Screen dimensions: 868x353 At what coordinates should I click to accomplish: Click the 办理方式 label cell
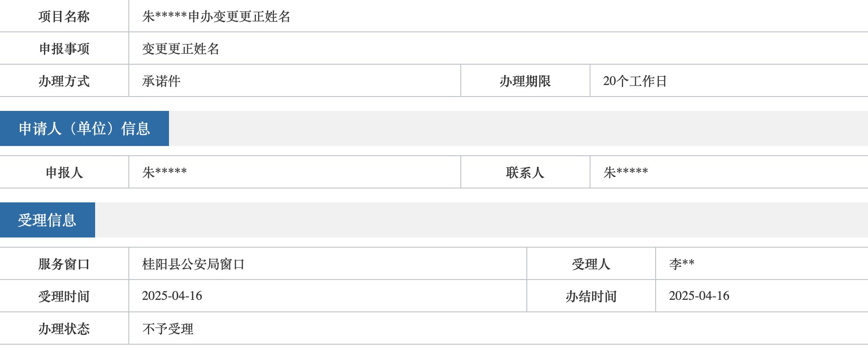pos(64,81)
